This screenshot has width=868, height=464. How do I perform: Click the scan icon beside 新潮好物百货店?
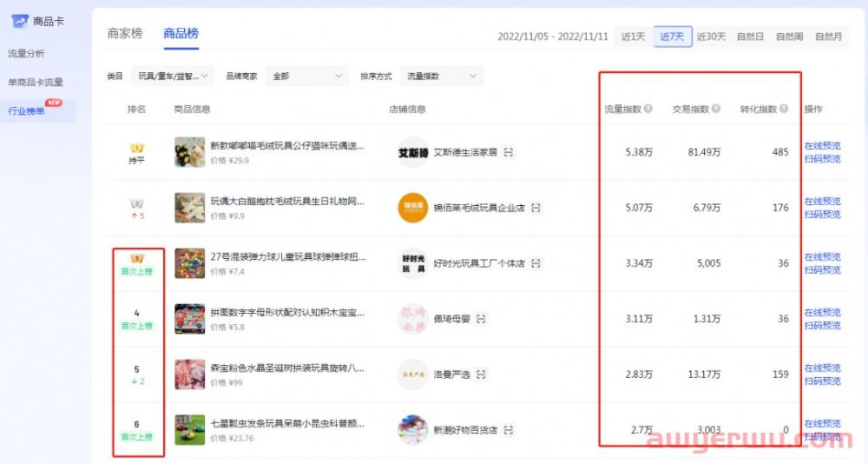(508, 429)
